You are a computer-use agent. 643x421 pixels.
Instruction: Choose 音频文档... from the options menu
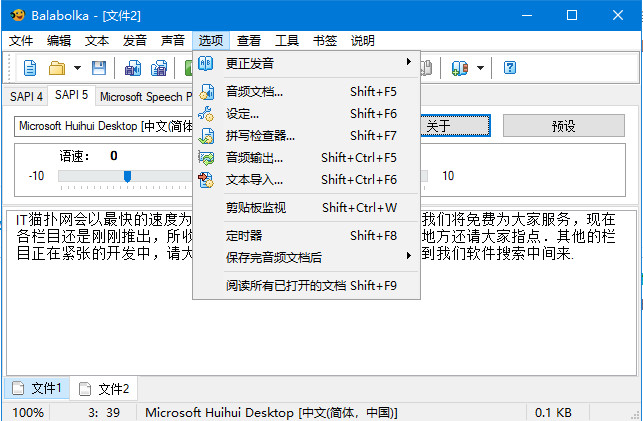306,92
